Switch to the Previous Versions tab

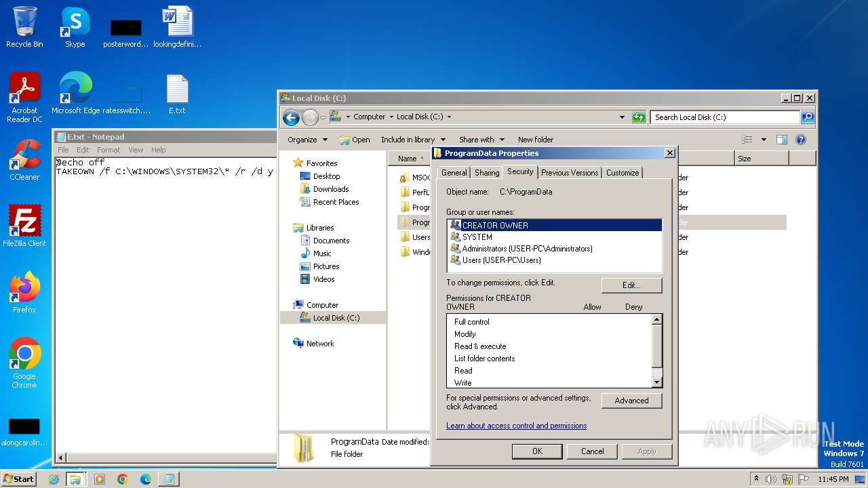(570, 173)
